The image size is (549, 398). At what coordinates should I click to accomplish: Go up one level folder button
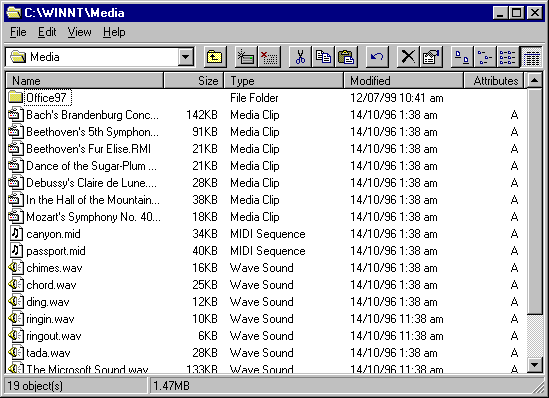pyautogui.click(x=215, y=57)
